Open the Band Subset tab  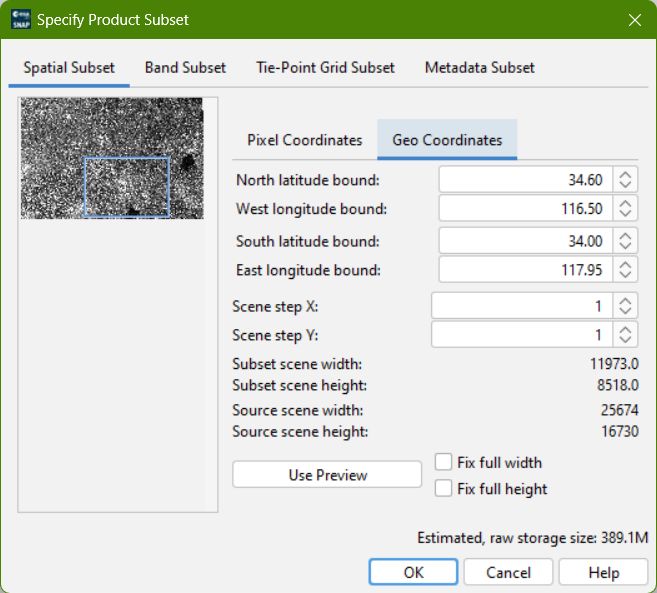[185, 68]
